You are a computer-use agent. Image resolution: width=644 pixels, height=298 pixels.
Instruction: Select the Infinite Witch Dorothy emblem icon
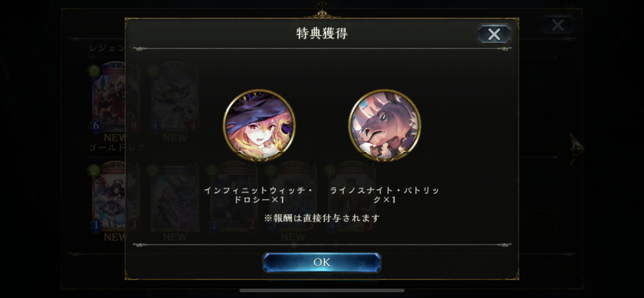point(259,125)
